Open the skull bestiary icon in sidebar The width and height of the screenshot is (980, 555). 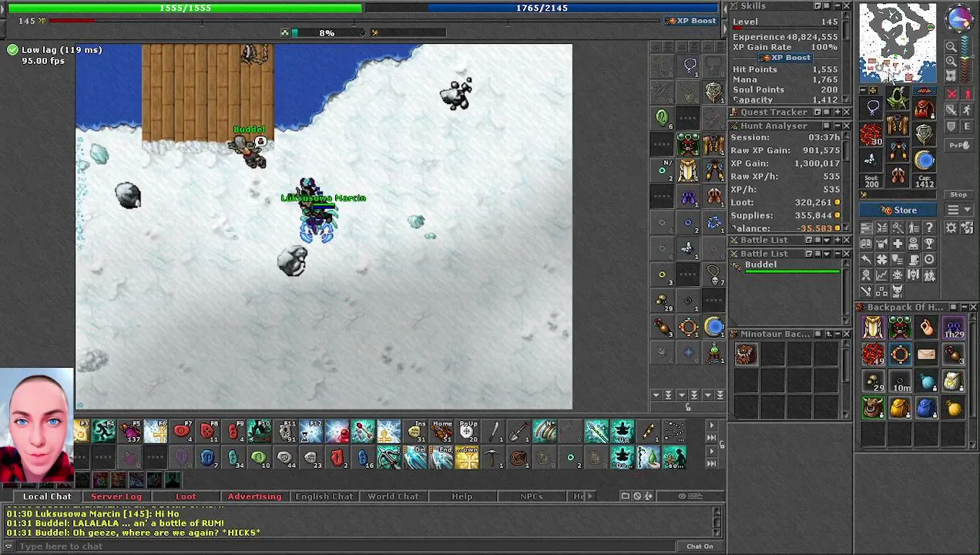pos(897,274)
